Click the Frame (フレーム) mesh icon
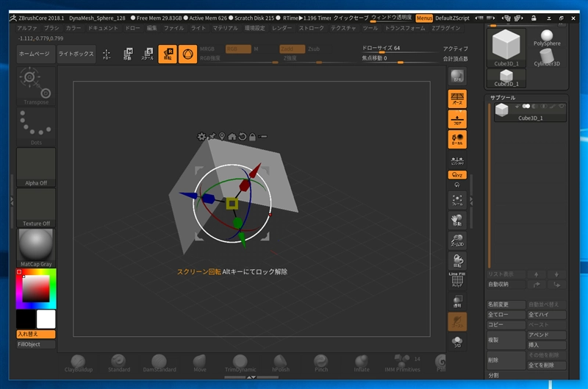Viewport: 588px width, 389px height. tap(457, 200)
